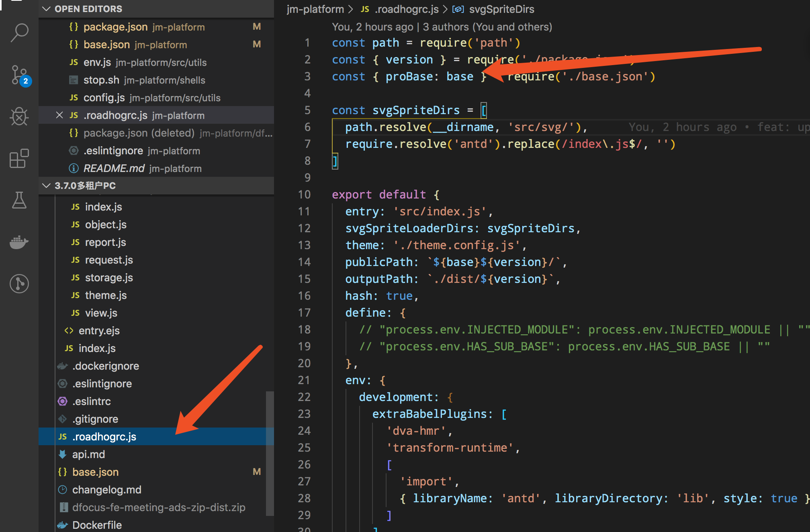Open report.js in explorer
Screen dimensions: 810x532
coord(156,242)
